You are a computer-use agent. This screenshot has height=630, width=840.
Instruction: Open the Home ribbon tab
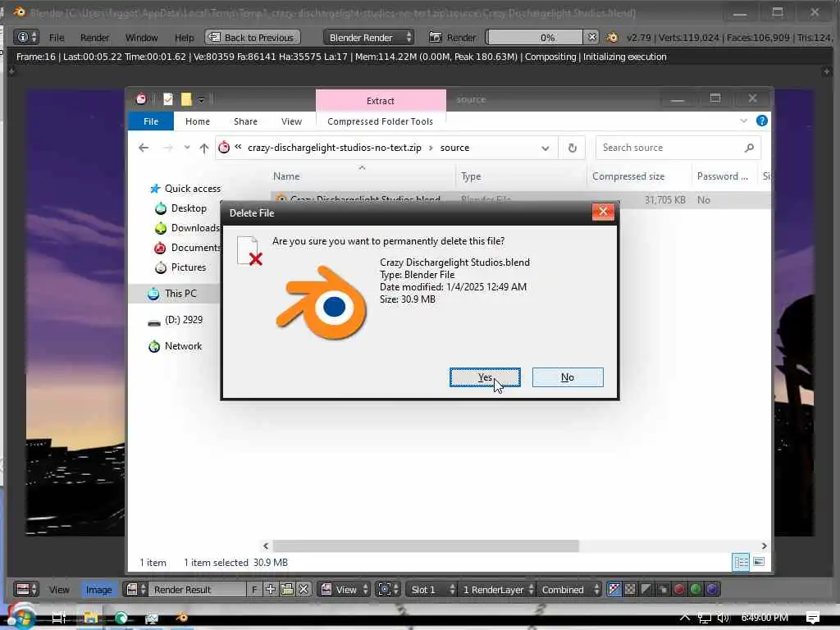198,121
